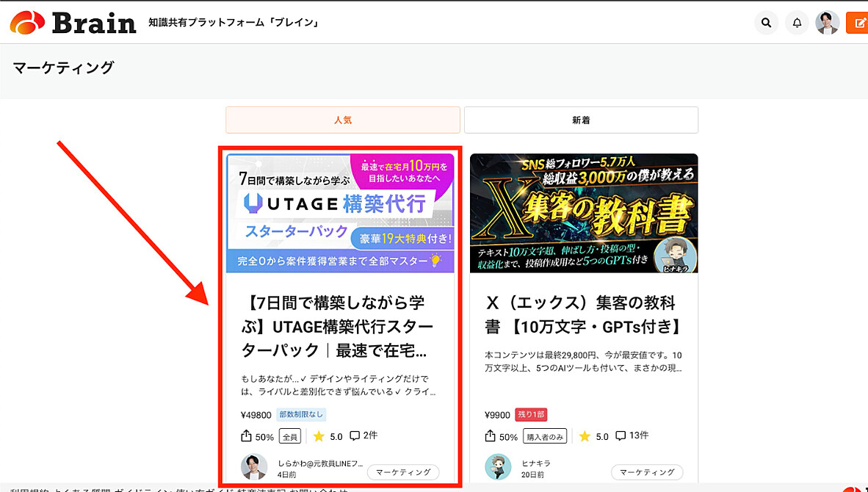This screenshot has height=492, width=868.
Task: Click the 購入者のみ badge
Action: [x=546, y=437]
